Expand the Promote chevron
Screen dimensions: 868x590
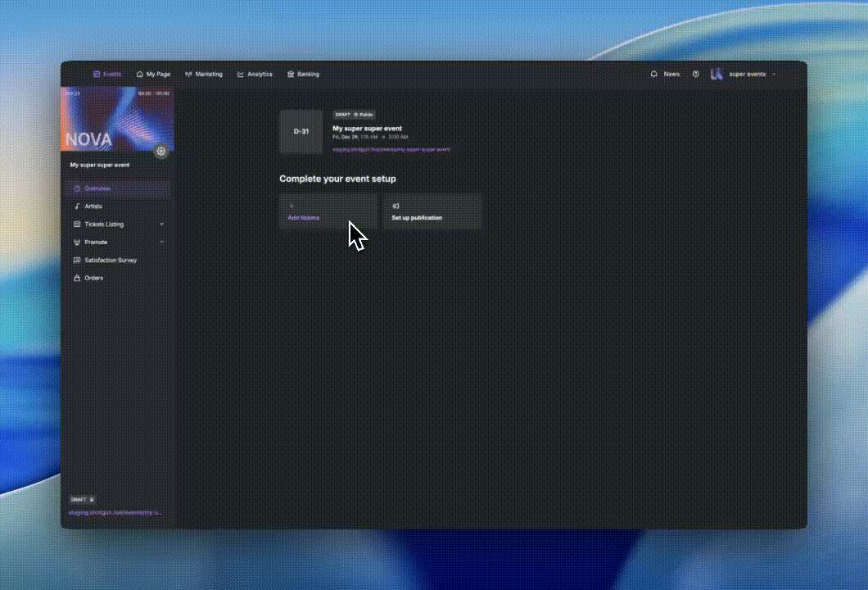(x=161, y=242)
